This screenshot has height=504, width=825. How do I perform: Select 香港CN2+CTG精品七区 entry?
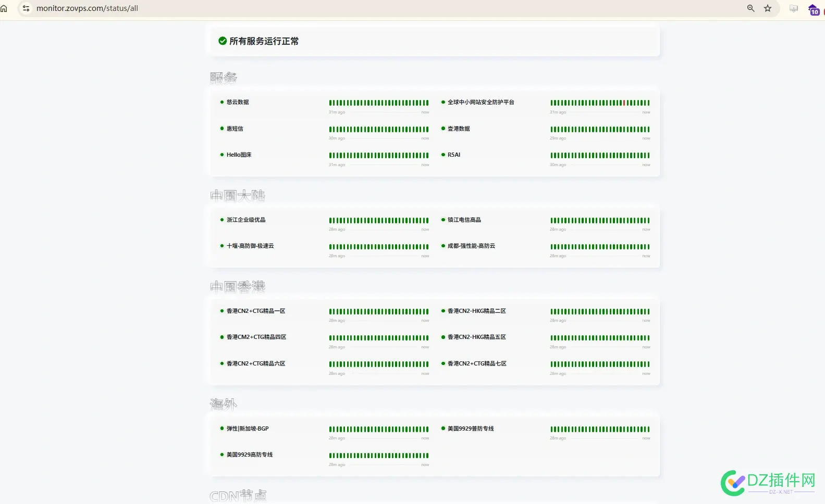(x=477, y=363)
